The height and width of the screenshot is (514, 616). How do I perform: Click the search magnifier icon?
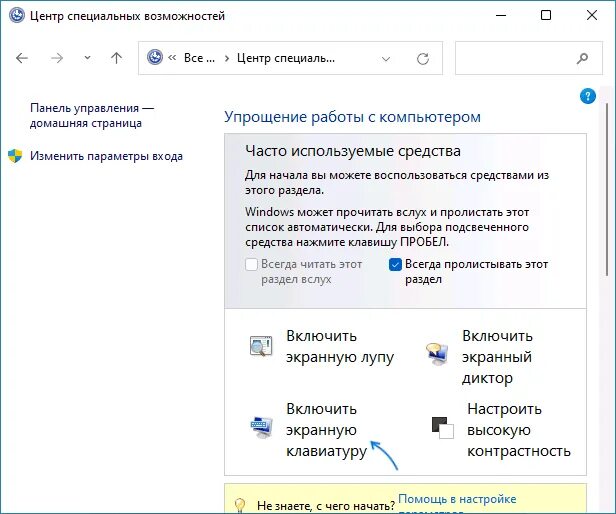[582, 58]
